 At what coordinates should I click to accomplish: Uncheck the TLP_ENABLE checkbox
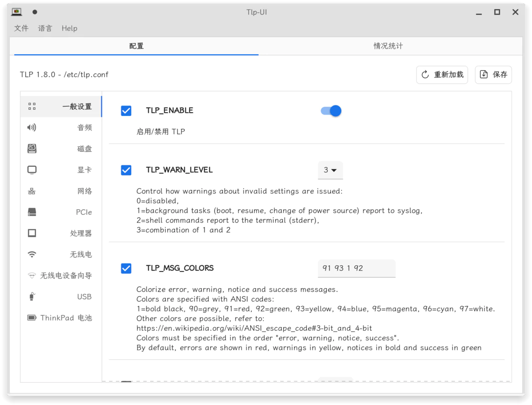(x=126, y=111)
